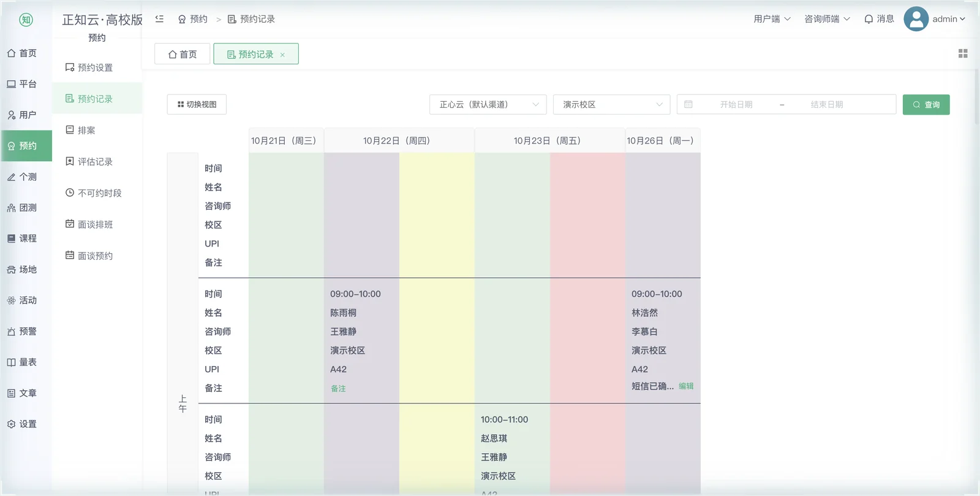Close the 预约记录 tab

(x=282, y=55)
